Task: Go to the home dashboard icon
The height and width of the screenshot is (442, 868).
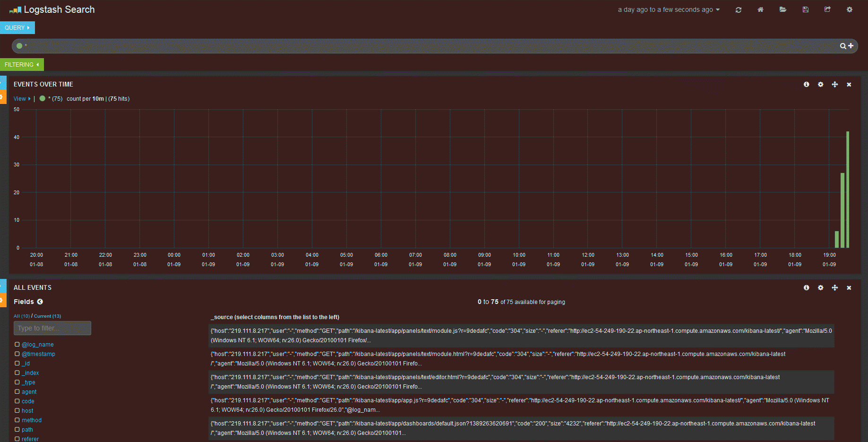Action: pyautogui.click(x=760, y=9)
